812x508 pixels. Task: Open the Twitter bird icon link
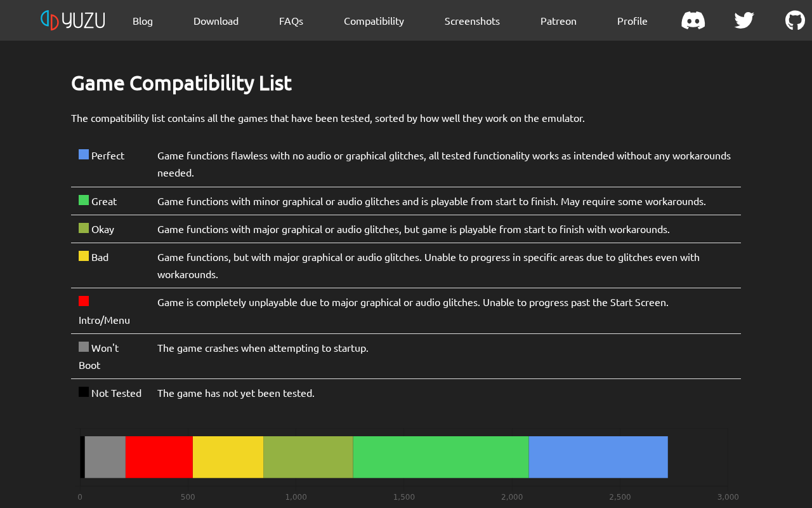pos(744,20)
